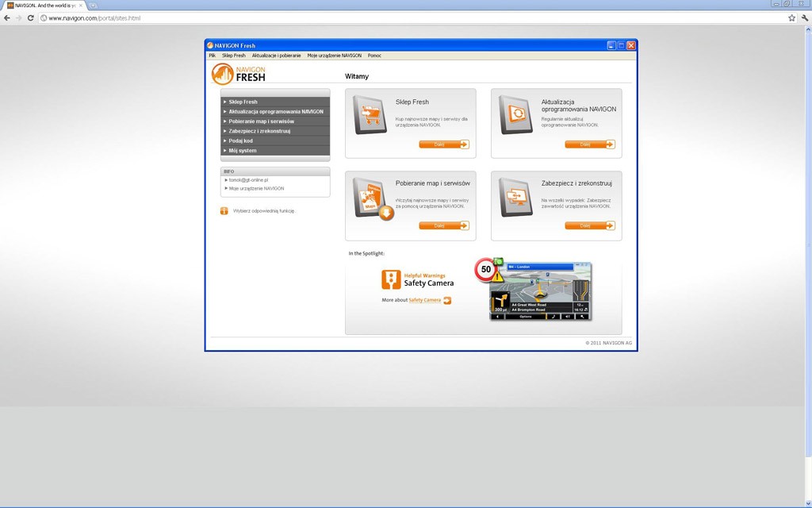Click the map download icon with arrow
812x508 pixels.
pos(371,198)
